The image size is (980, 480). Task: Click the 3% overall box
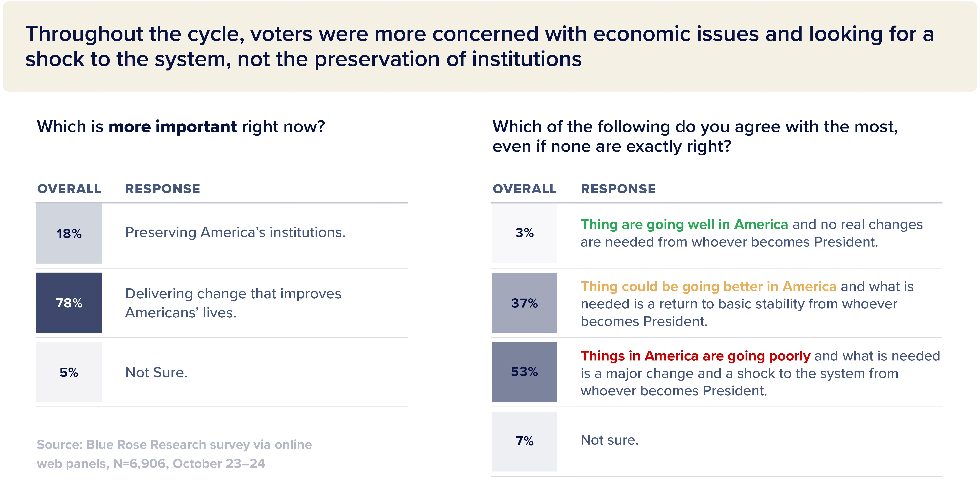[x=524, y=233]
